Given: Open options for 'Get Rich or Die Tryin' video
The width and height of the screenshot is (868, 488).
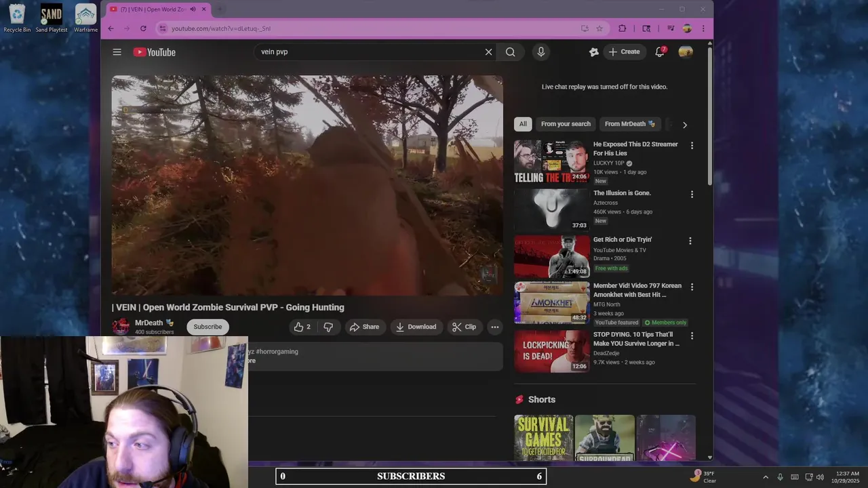Looking at the screenshot, I should [690, 241].
